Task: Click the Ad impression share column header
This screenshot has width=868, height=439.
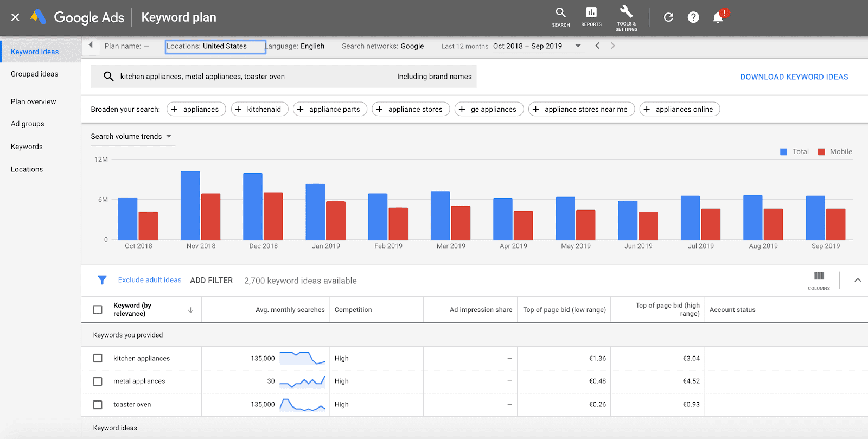Action: click(481, 310)
